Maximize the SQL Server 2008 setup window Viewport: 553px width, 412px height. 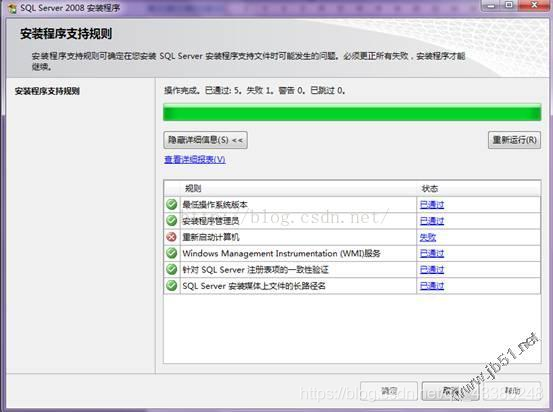509,5
